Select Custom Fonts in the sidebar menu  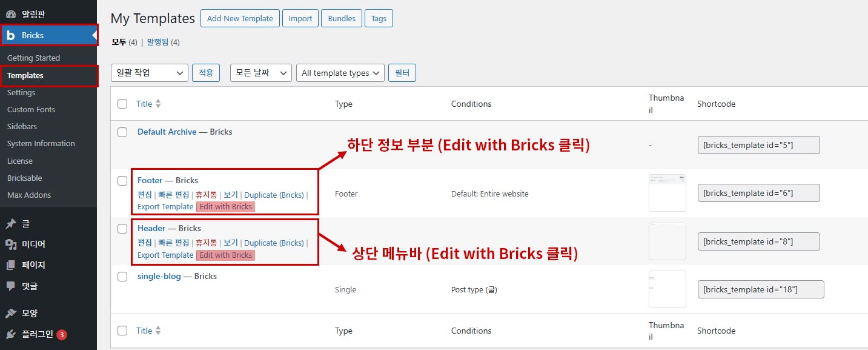[x=31, y=110]
